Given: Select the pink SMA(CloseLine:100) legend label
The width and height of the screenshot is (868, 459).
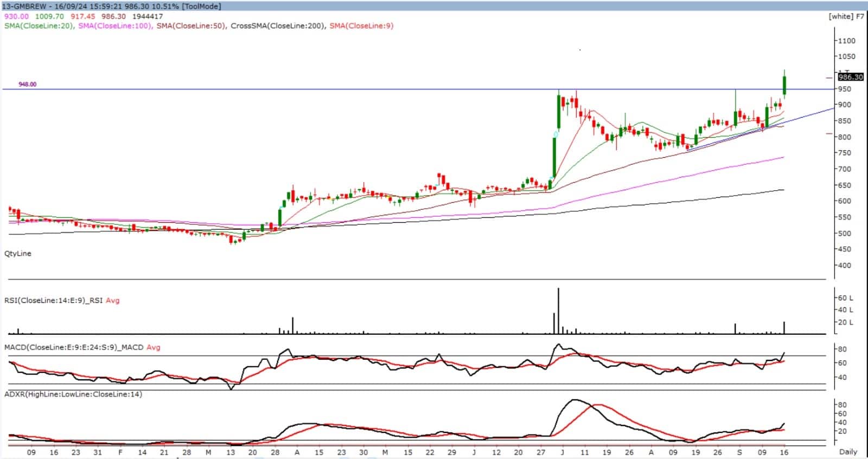Looking at the screenshot, I should pos(114,25).
